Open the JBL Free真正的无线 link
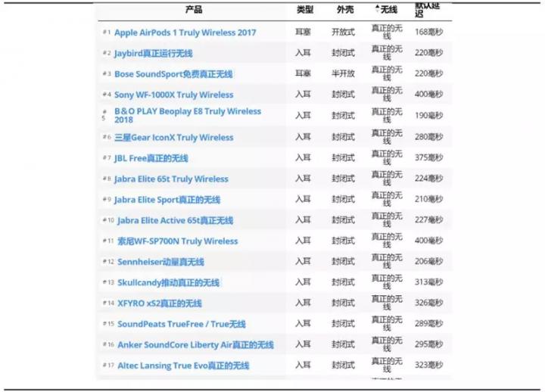This screenshot has width=545, height=392. 151,158
